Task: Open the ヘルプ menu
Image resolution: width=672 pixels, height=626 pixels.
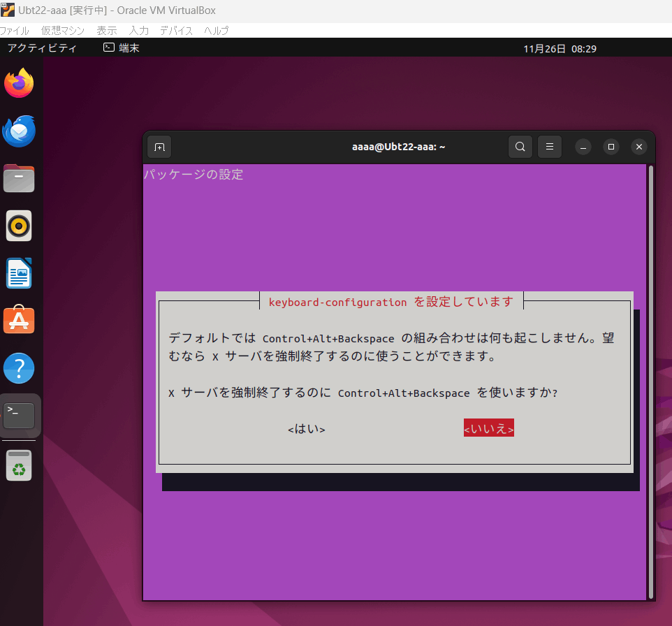Action: (217, 31)
